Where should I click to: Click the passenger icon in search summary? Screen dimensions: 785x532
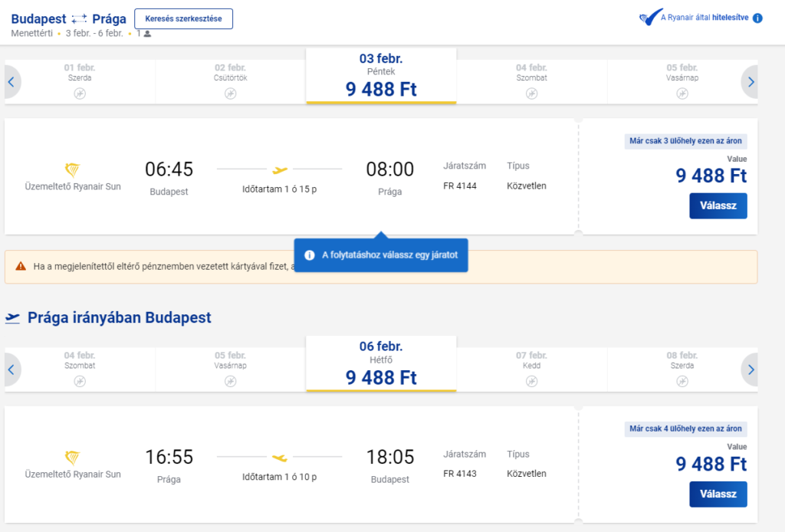tap(147, 34)
